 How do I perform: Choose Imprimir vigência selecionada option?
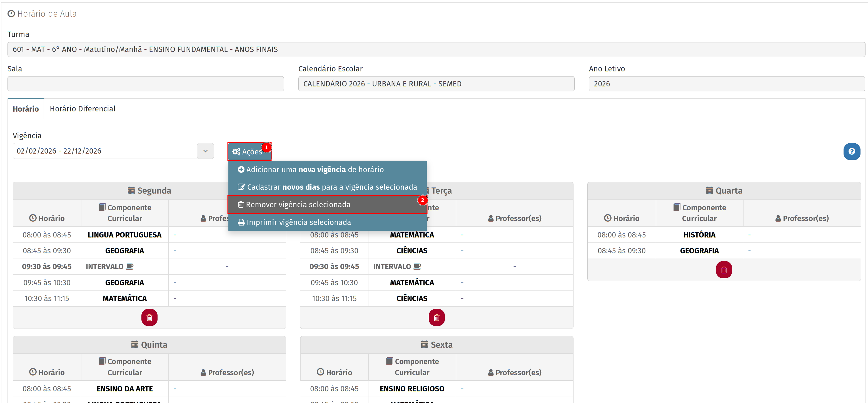pyautogui.click(x=298, y=222)
